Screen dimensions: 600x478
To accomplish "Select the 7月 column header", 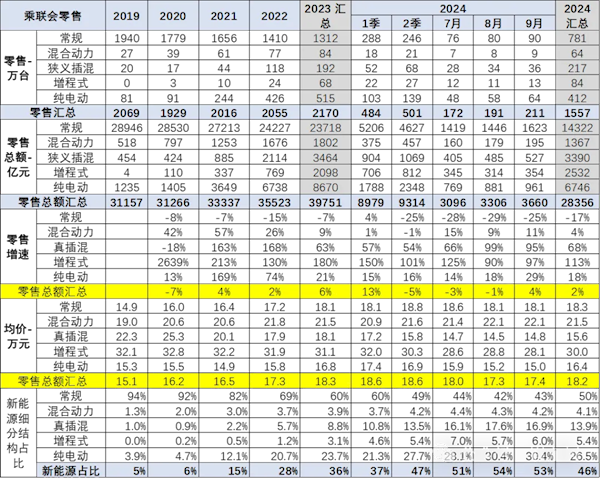I will 452,23.
